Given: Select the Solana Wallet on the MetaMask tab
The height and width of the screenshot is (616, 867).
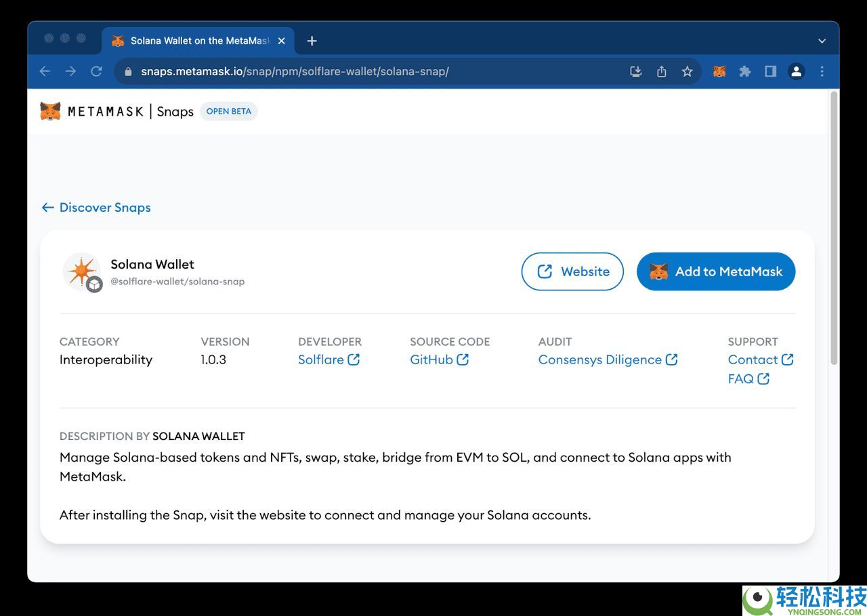Looking at the screenshot, I should 198,41.
